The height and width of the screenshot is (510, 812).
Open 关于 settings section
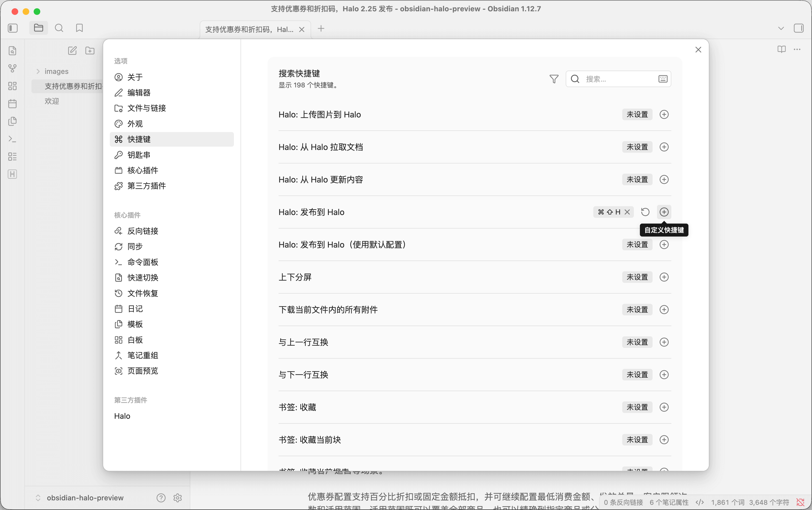tap(172, 77)
